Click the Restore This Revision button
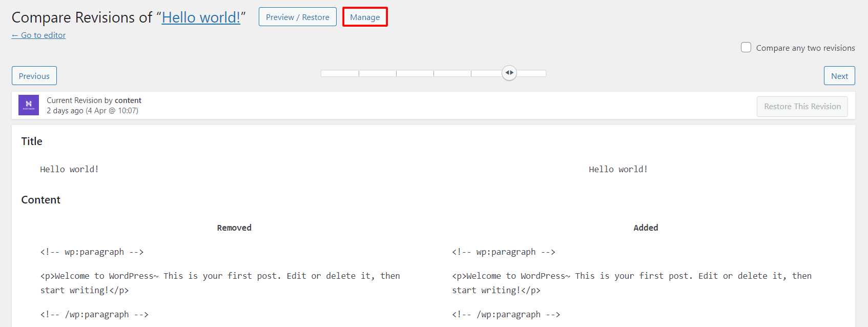This screenshot has width=868, height=327. coord(802,107)
